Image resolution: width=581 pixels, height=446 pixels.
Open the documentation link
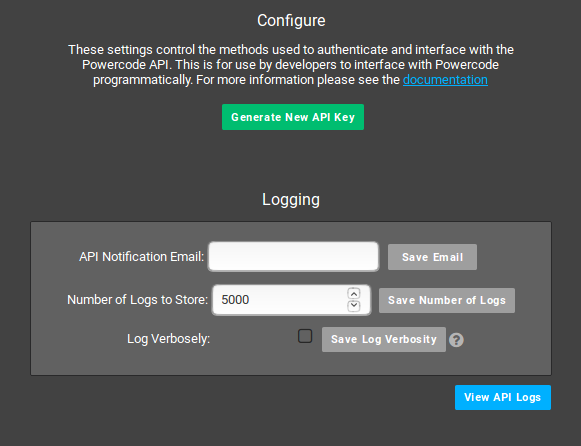pos(445,80)
